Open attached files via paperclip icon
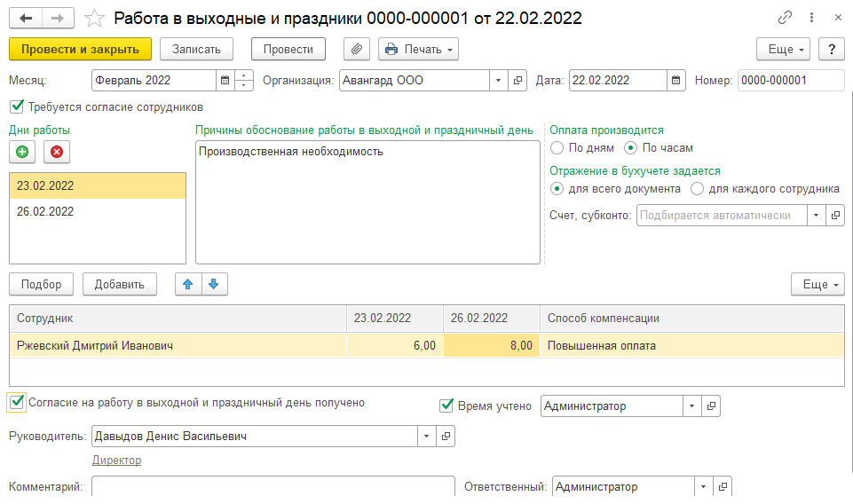 356,49
